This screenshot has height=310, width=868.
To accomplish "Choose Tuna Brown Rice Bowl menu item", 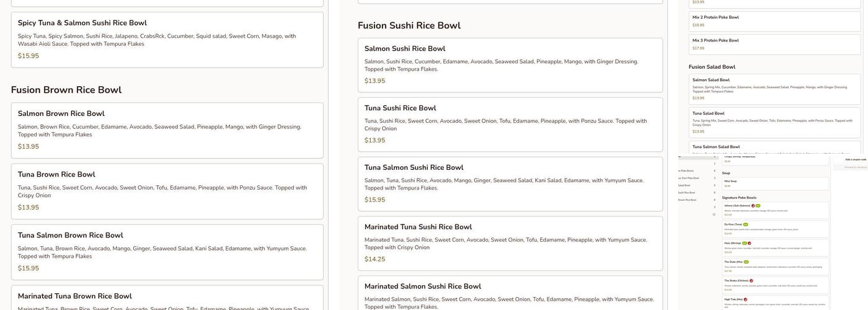I will (x=167, y=190).
